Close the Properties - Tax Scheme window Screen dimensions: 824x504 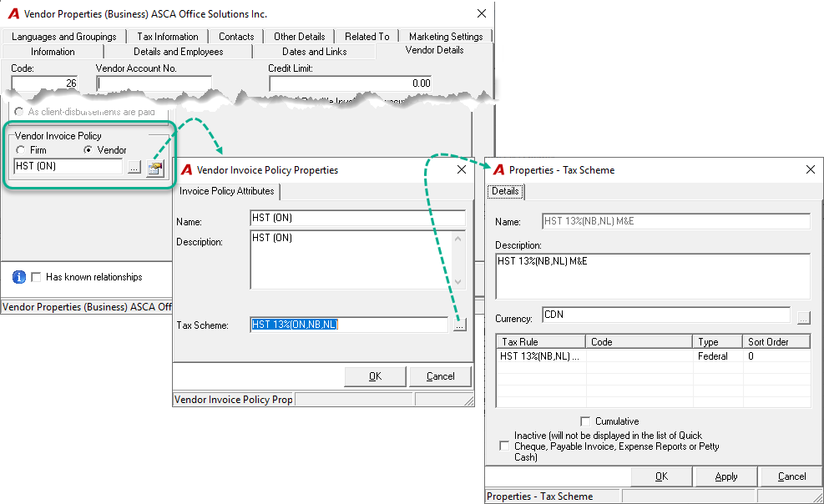pos(811,169)
